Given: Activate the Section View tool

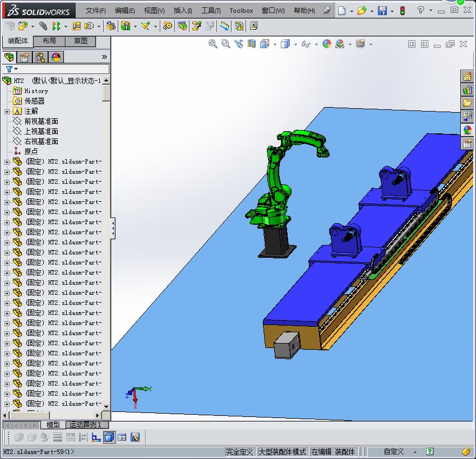Looking at the screenshot, I should coord(252,44).
